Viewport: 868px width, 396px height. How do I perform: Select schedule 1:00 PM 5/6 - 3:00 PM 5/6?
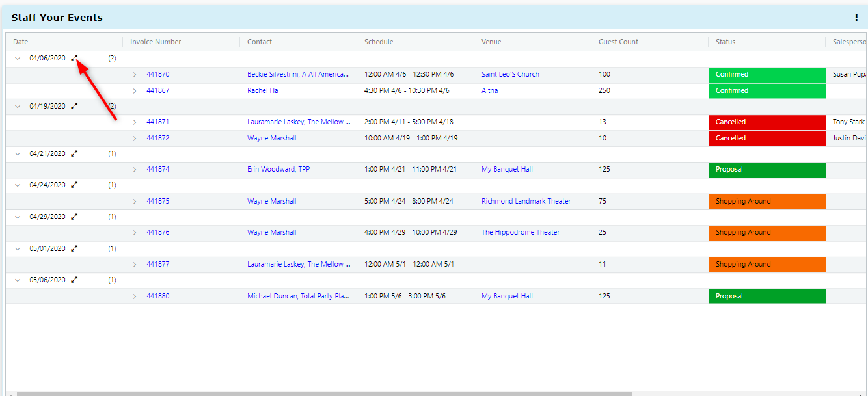[x=405, y=296]
